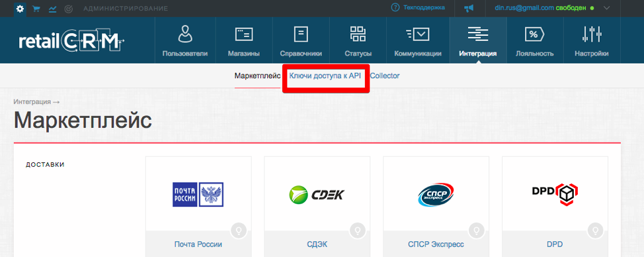This screenshot has height=257, width=644.
Task: Open Пользователи section
Action: (x=185, y=40)
